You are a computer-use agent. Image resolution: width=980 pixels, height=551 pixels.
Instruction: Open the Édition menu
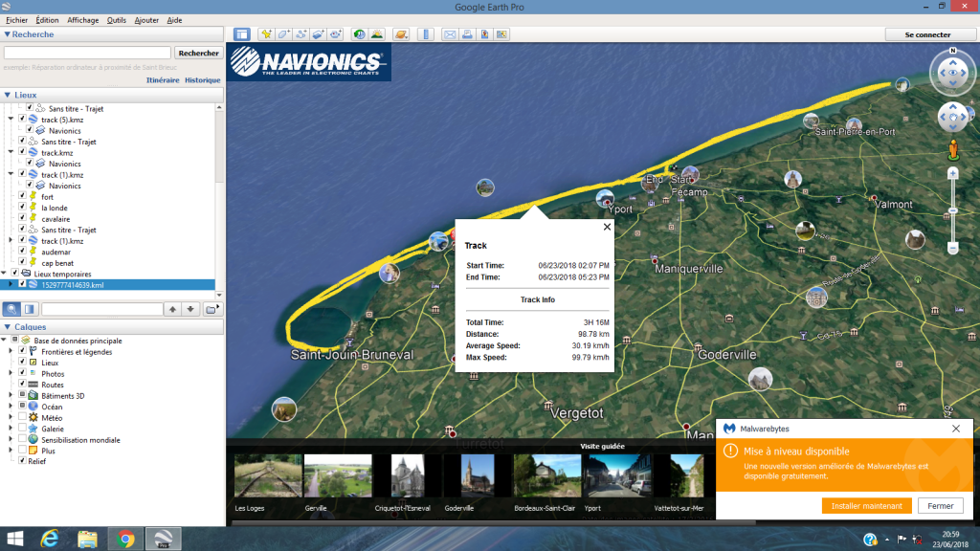tap(47, 20)
